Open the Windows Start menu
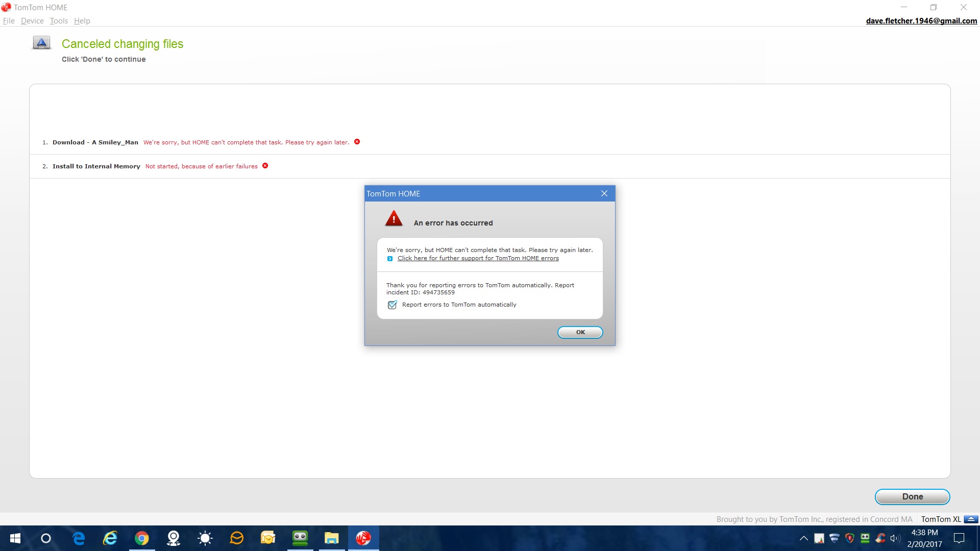 click(x=15, y=538)
